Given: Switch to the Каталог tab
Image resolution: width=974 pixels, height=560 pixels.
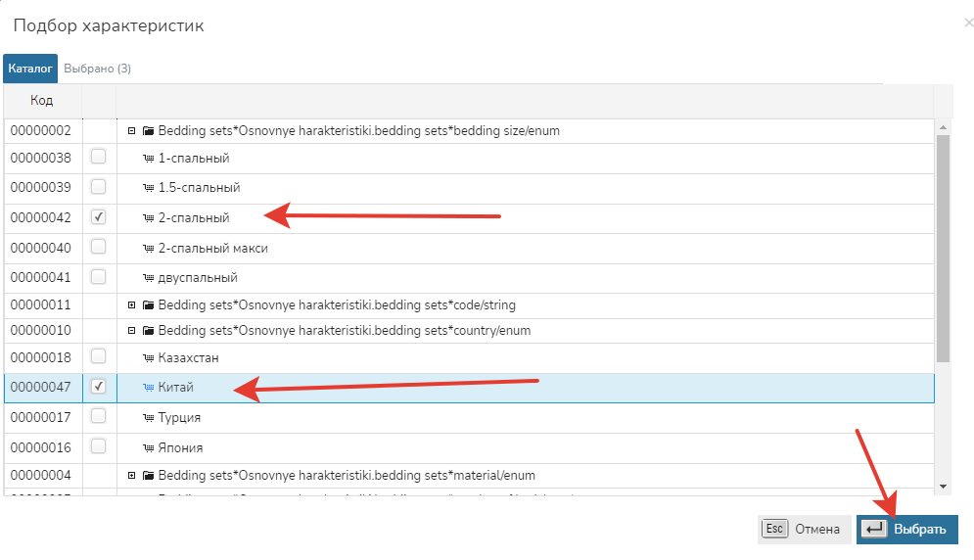Looking at the screenshot, I should 30,69.
